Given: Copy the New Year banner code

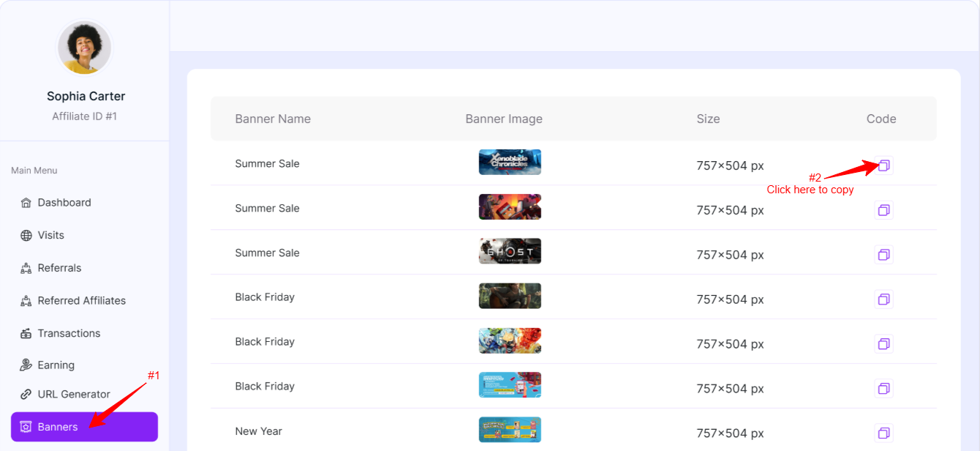Looking at the screenshot, I should [x=883, y=433].
